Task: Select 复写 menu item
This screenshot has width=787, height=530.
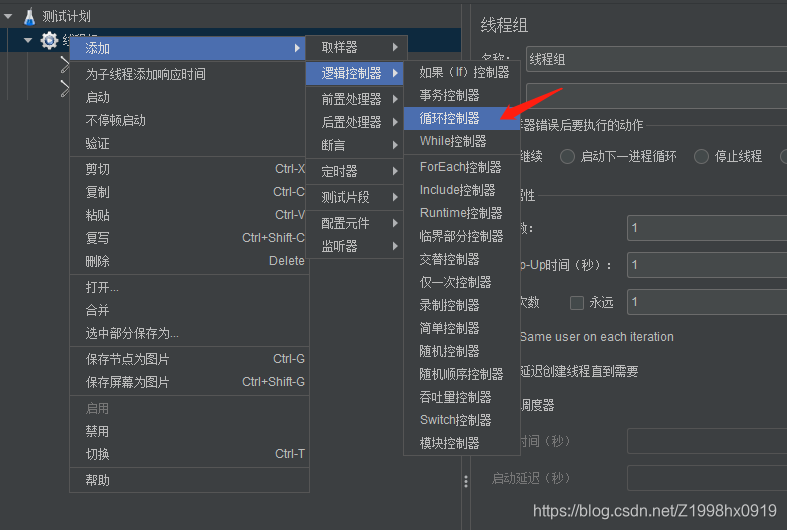Action: pyautogui.click(x=189, y=238)
